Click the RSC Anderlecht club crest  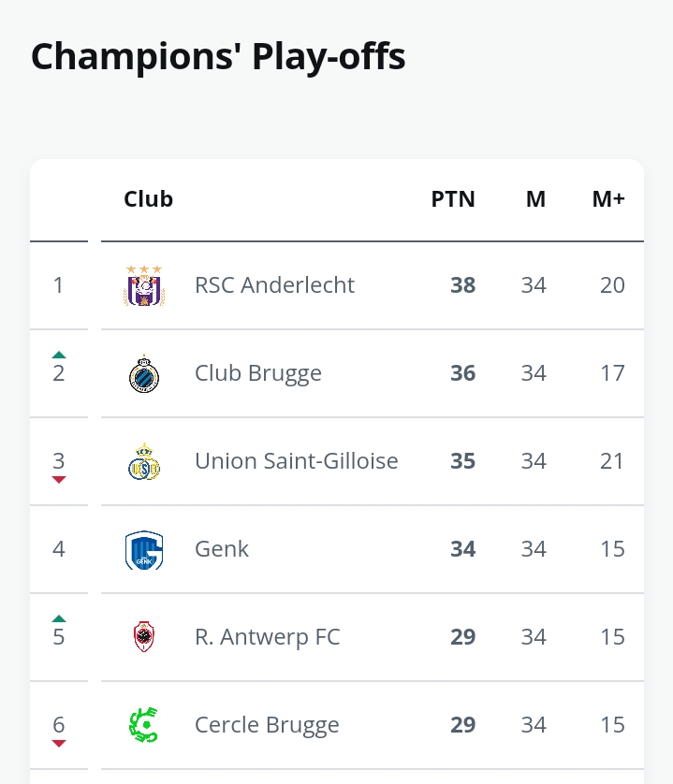pos(144,285)
